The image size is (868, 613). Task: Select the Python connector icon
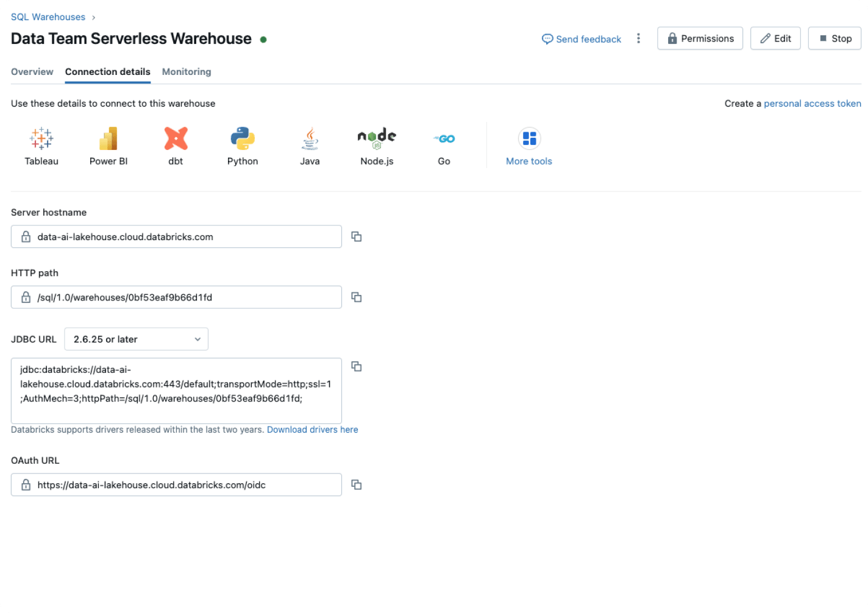[243, 139]
